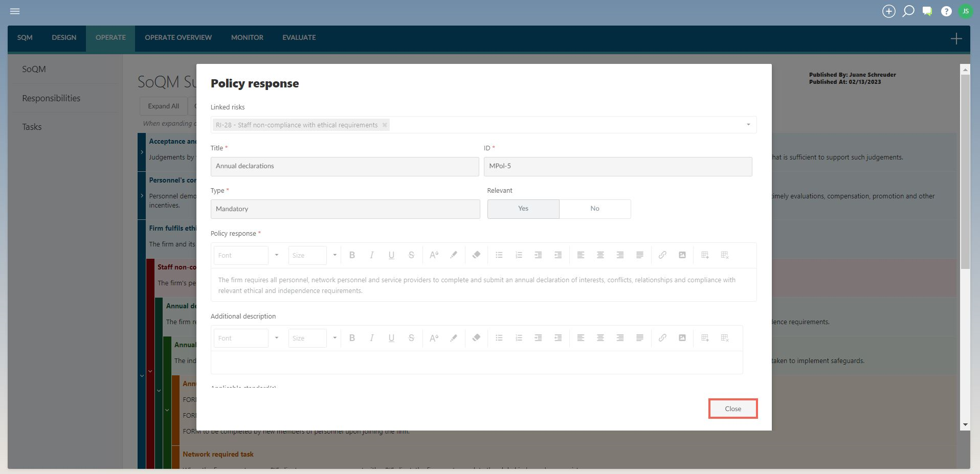Set Relevant to Yes
The width and height of the screenshot is (980, 474).
[523, 209]
